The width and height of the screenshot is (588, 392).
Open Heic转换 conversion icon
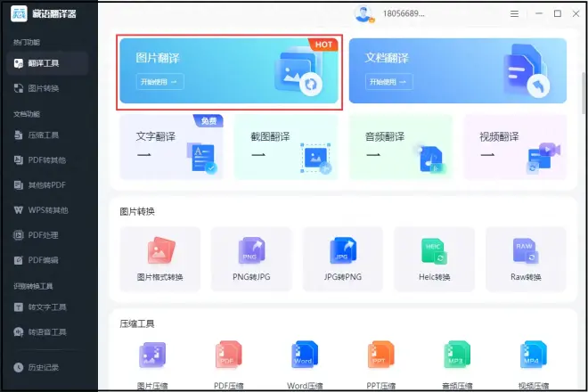434,251
